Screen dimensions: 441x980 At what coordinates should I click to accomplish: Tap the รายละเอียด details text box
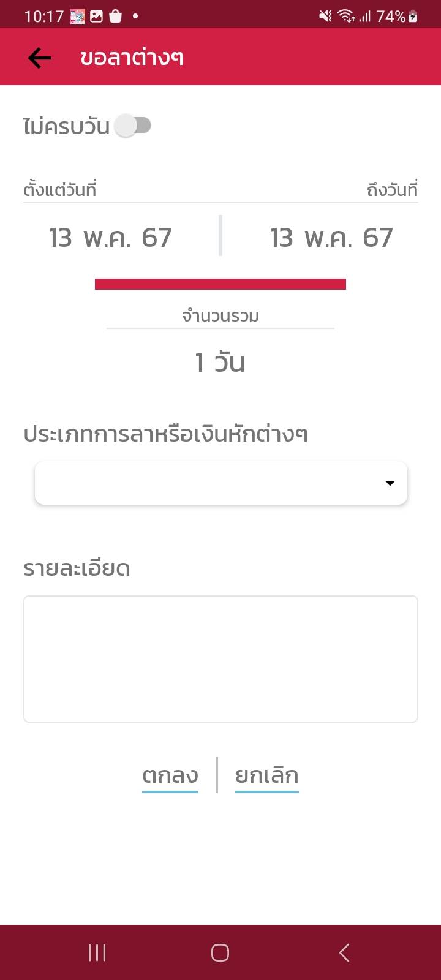click(221, 658)
